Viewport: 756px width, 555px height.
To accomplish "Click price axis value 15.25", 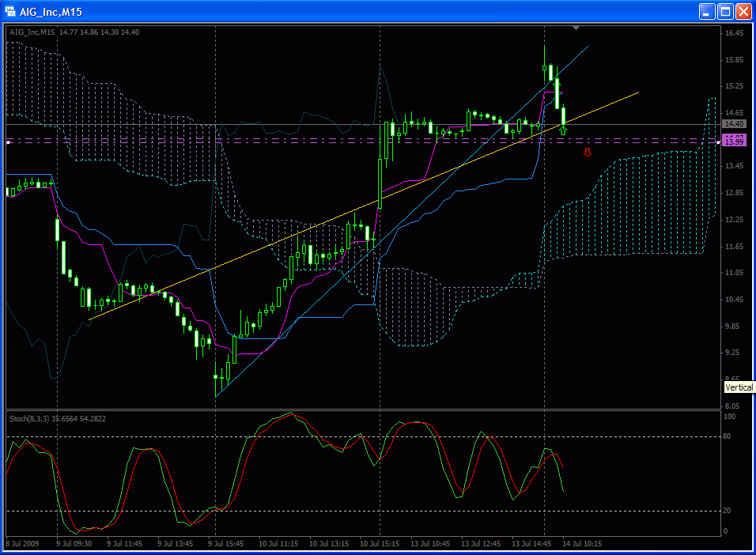I will pyautogui.click(x=734, y=86).
